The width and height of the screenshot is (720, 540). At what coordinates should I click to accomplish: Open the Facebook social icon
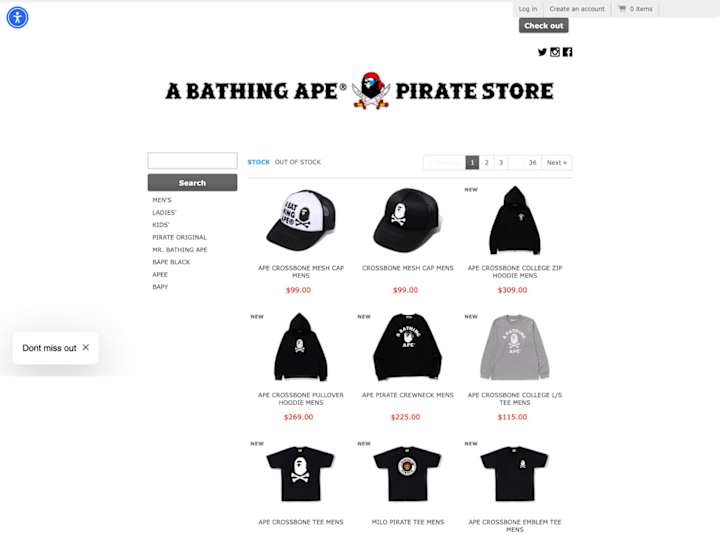[x=568, y=52]
